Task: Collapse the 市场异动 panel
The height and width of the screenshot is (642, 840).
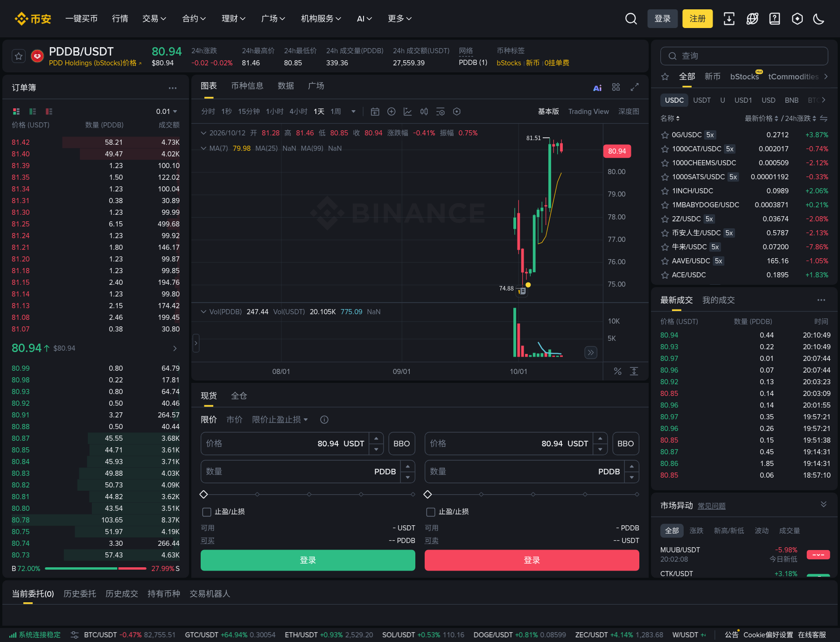Action: coord(824,504)
